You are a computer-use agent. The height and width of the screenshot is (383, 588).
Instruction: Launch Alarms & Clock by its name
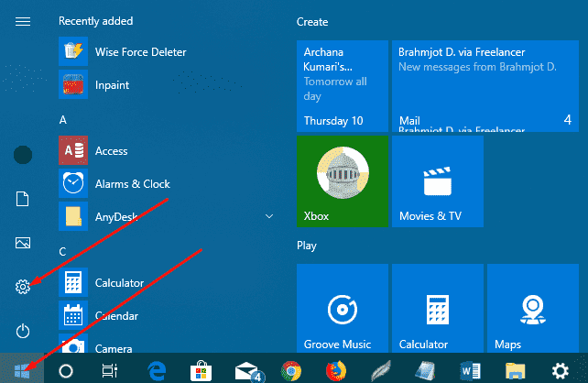click(133, 184)
